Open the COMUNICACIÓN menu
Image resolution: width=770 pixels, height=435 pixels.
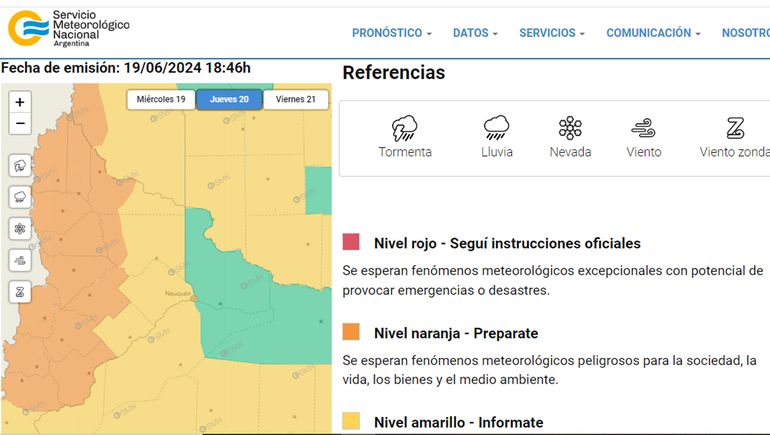click(653, 33)
